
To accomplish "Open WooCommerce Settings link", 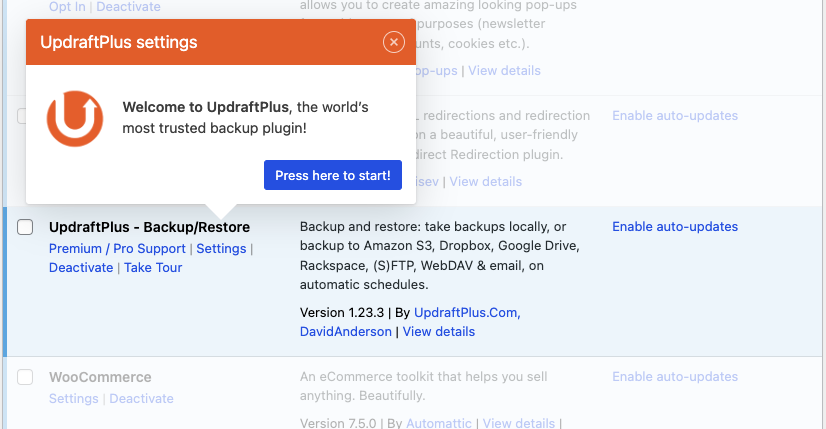I will coord(74,398).
